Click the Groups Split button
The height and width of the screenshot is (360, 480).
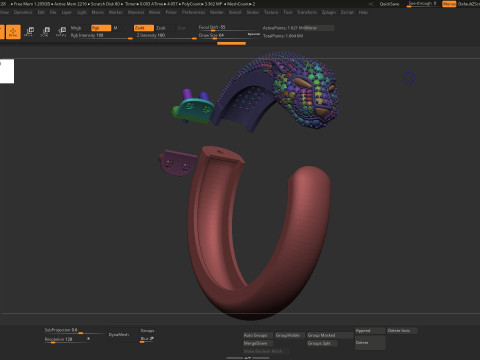[322, 343]
